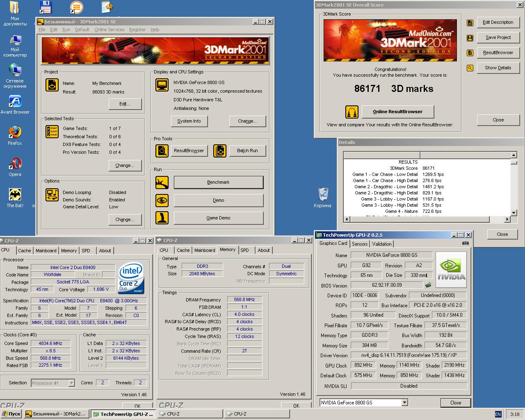Click Change... button in Options section
Screen dimensions: 525x420
(x=125, y=220)
